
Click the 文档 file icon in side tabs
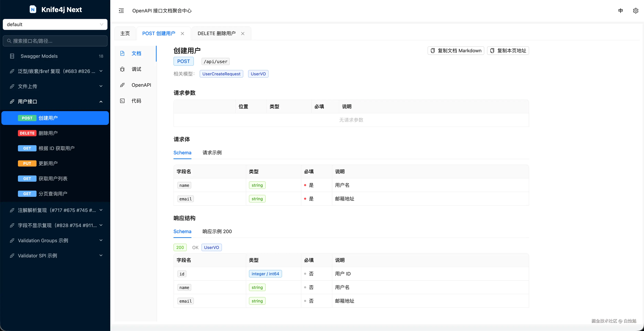(122, 54)
